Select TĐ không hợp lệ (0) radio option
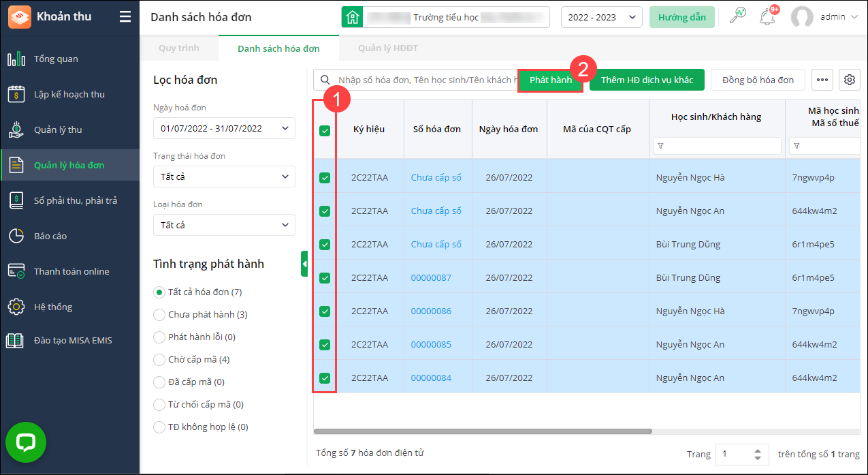The width and height of the screenshot is (868, 475). coord(159,427)
